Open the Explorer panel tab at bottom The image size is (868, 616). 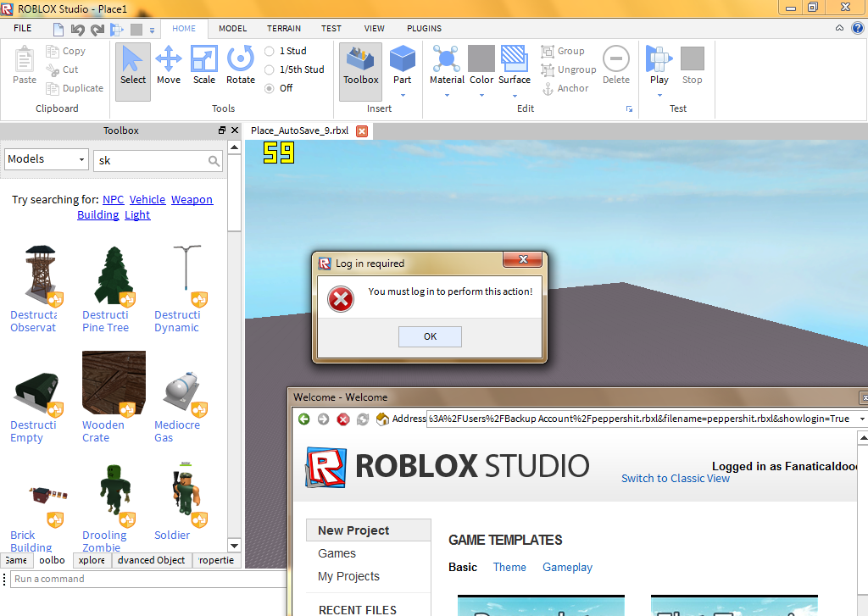tap(92, 560)
